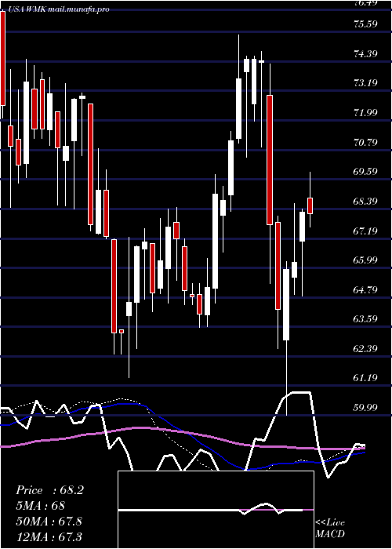This screenshot has height=549, width=392.
Task: Click the 67.19 price axis label
Action: [x=366, y=231]
